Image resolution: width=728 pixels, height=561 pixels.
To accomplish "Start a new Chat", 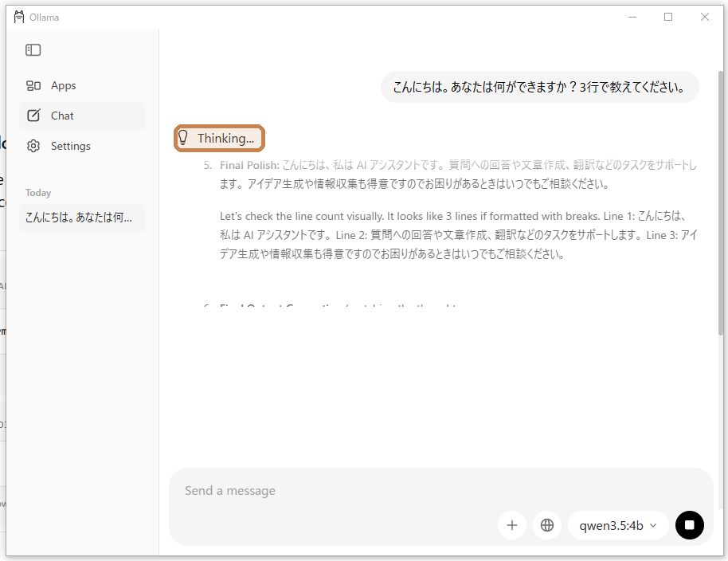I will 82,116.
